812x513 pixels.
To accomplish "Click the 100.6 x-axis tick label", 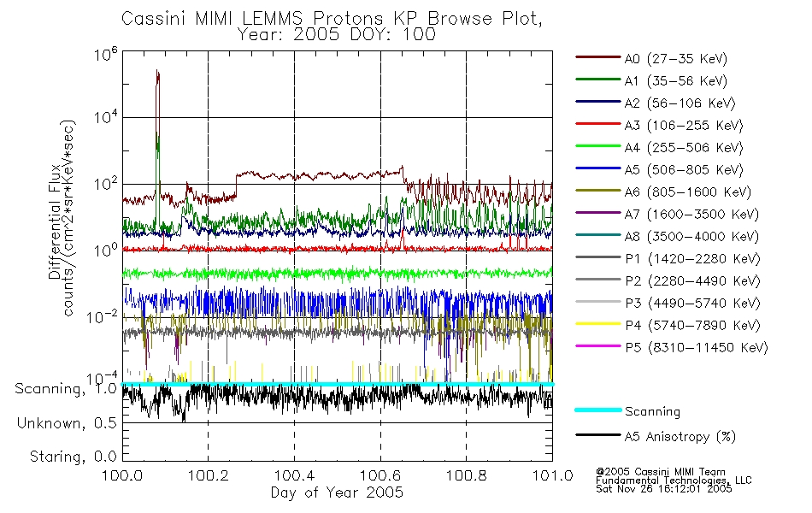I will [x=380, y=475].
